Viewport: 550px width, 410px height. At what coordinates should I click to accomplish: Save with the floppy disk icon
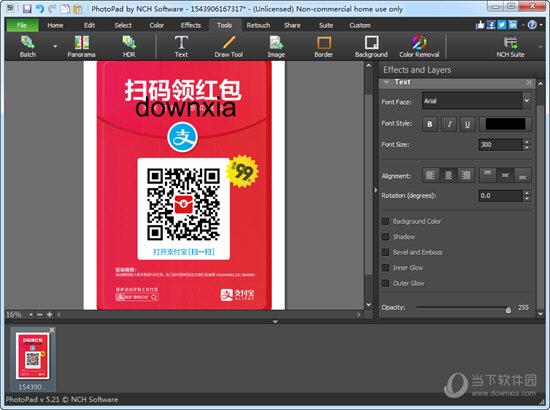27,8
